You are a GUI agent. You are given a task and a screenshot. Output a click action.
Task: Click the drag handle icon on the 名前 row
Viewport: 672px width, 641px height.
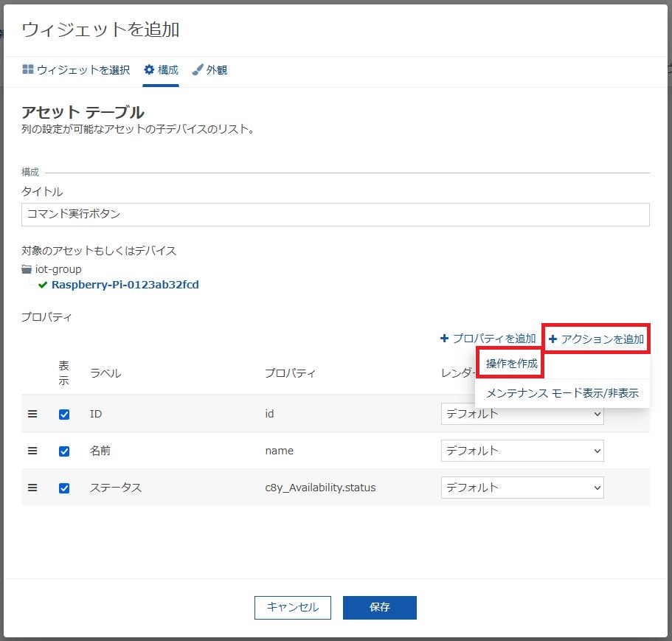pos(32,451)
